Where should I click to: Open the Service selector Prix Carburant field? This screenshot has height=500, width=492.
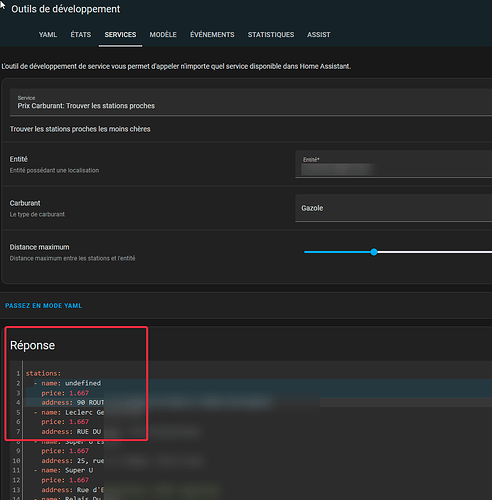251,102
